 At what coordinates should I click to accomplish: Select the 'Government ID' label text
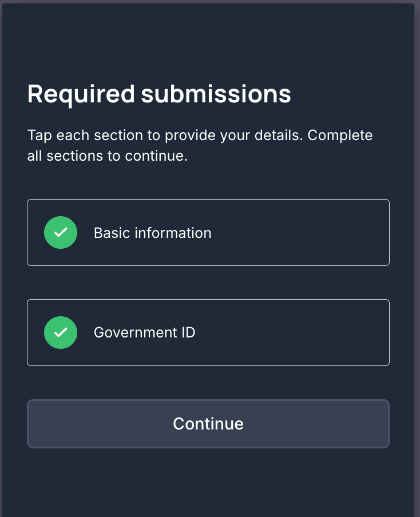tap(145, 332)
